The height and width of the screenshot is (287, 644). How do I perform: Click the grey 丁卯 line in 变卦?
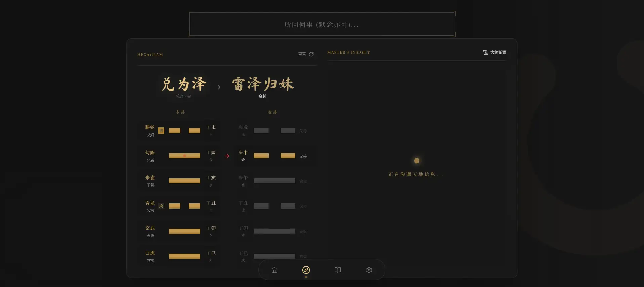(x=274, y=231)
